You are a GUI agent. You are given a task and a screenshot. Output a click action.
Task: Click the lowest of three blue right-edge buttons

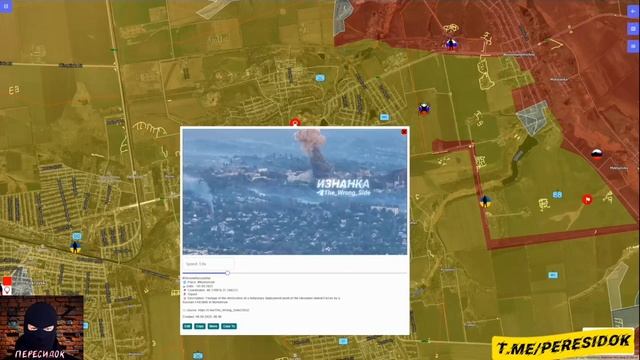point(633,46)
